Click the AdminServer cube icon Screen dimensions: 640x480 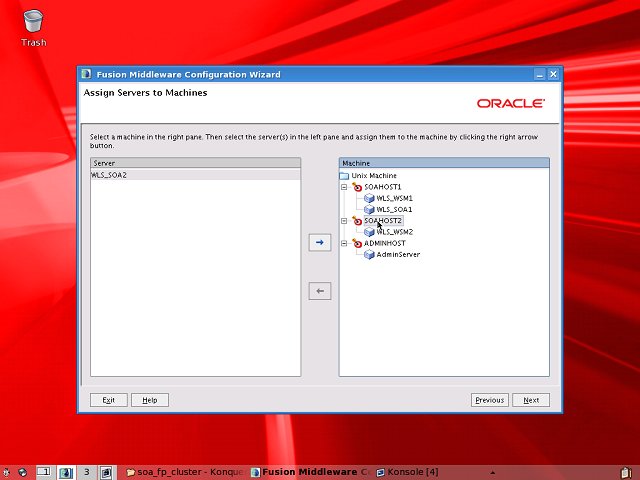point(369,254)
